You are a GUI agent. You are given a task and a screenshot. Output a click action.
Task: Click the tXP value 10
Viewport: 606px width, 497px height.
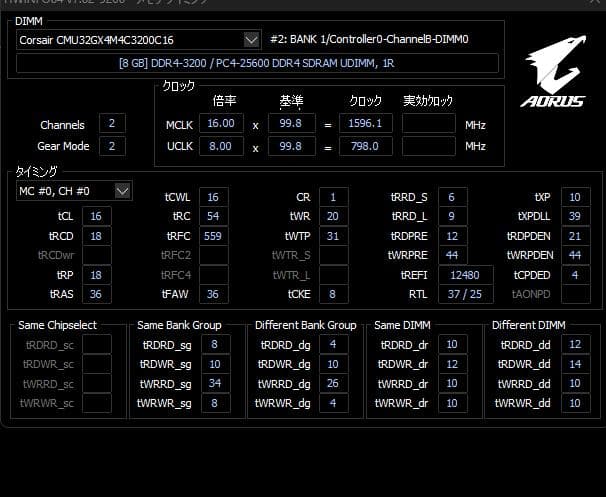point(575,197)
